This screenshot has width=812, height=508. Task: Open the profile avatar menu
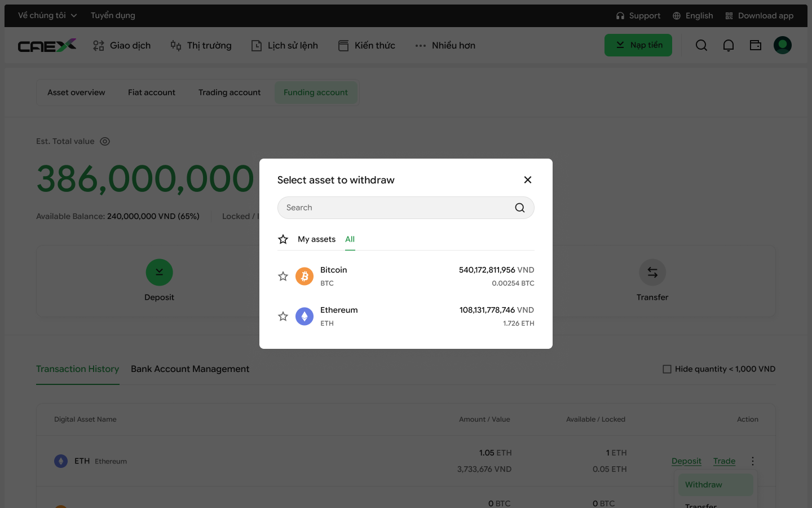pos(783,45)
